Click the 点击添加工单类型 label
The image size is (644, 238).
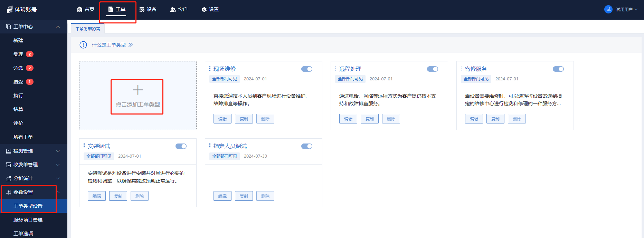138,104
